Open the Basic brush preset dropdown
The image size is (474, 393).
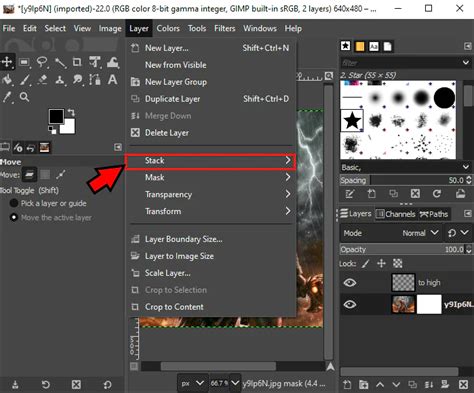click(x=466, y=167)
